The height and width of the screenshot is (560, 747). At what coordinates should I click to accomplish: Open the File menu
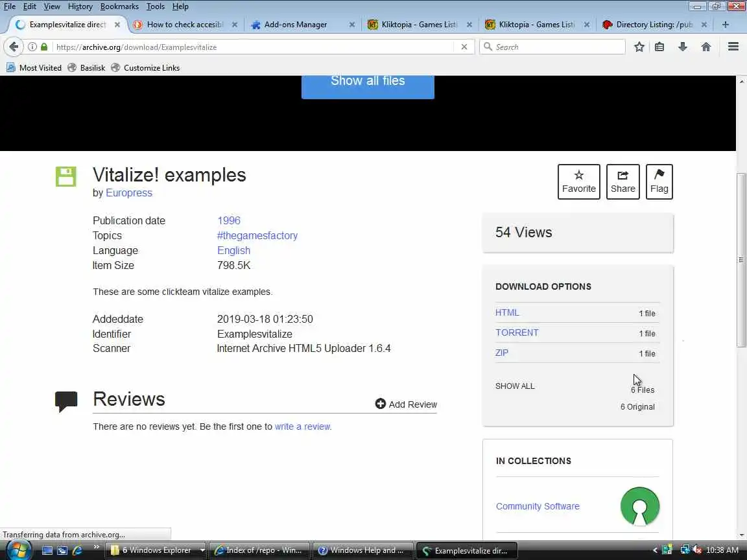pos(10,6)
